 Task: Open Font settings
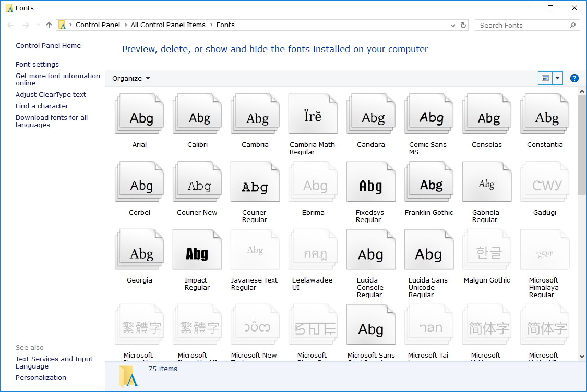coord(37,64)
